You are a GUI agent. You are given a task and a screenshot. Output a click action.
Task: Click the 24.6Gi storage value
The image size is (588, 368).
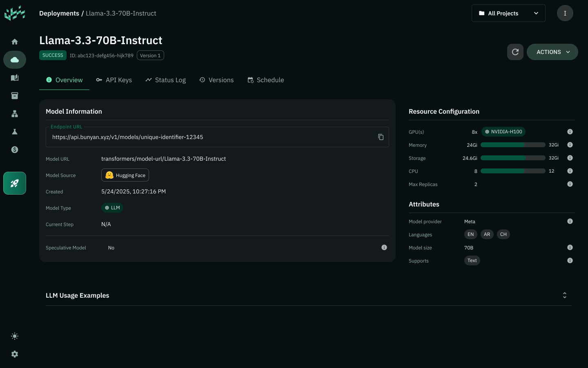(x=470, y=158)
